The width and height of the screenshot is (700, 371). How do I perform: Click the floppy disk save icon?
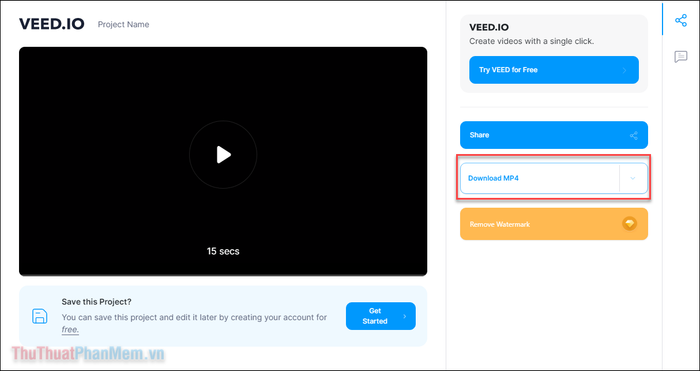click(40, 316)
